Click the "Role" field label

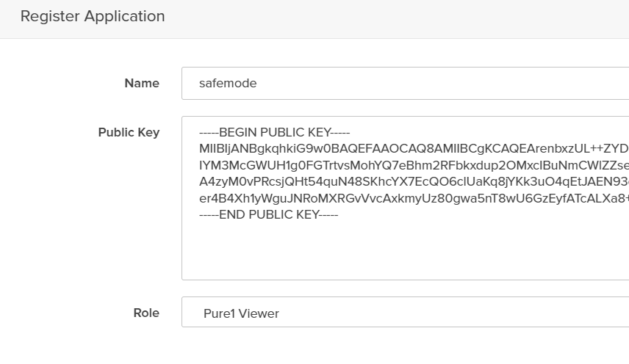pos(146,313)
